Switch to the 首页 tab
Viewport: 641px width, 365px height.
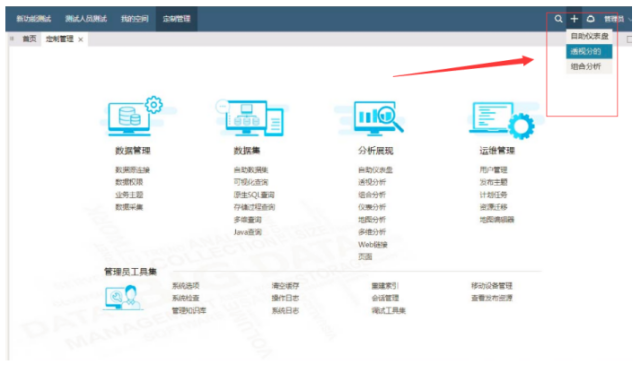[x=29, y=39]
